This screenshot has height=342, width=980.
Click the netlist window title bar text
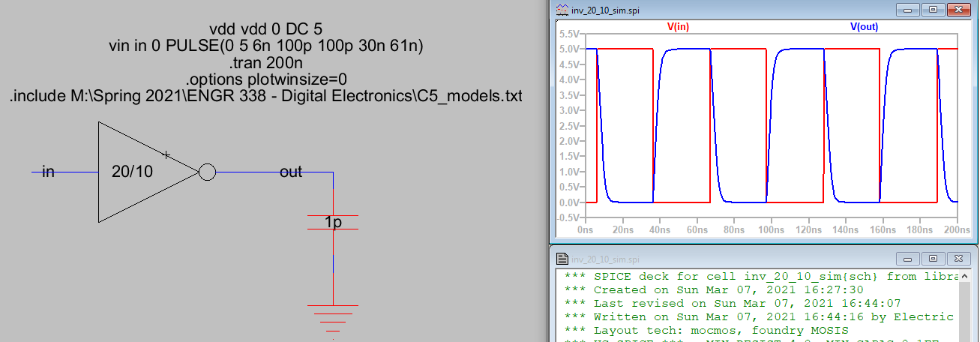tap(607, 259)
